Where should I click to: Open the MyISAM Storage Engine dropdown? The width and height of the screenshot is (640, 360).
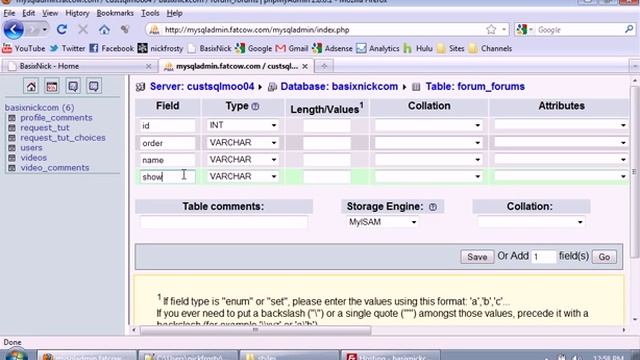point(382,222)
